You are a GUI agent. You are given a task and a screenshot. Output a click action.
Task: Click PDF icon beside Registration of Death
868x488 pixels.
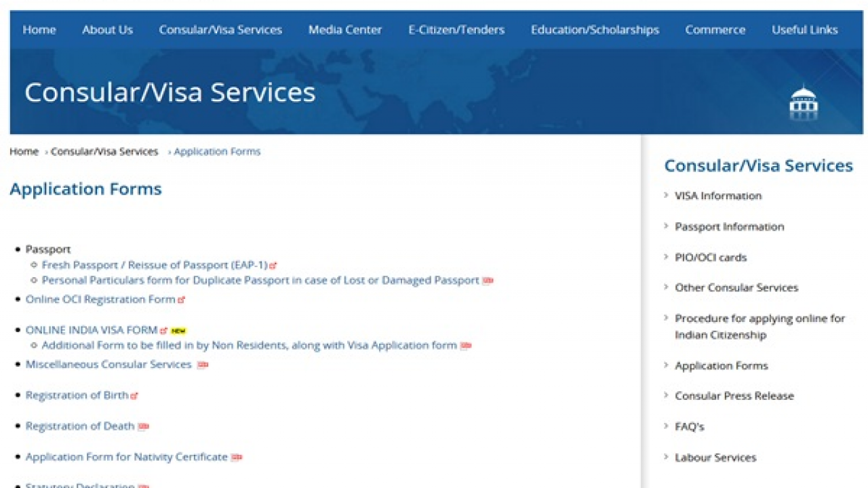tap(143, 427)
